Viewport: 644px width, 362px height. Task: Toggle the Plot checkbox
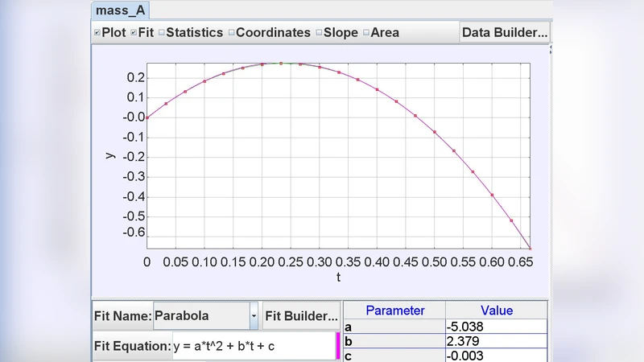tap(97, 33)
